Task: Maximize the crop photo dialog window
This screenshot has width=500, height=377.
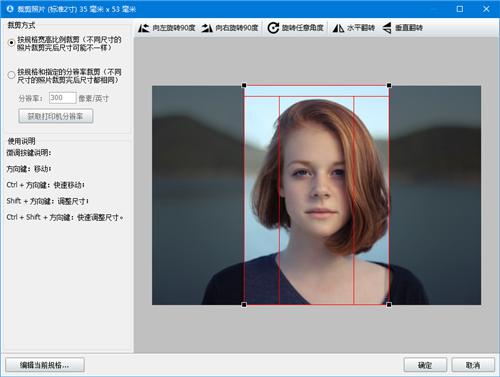Action: point(460,9)
